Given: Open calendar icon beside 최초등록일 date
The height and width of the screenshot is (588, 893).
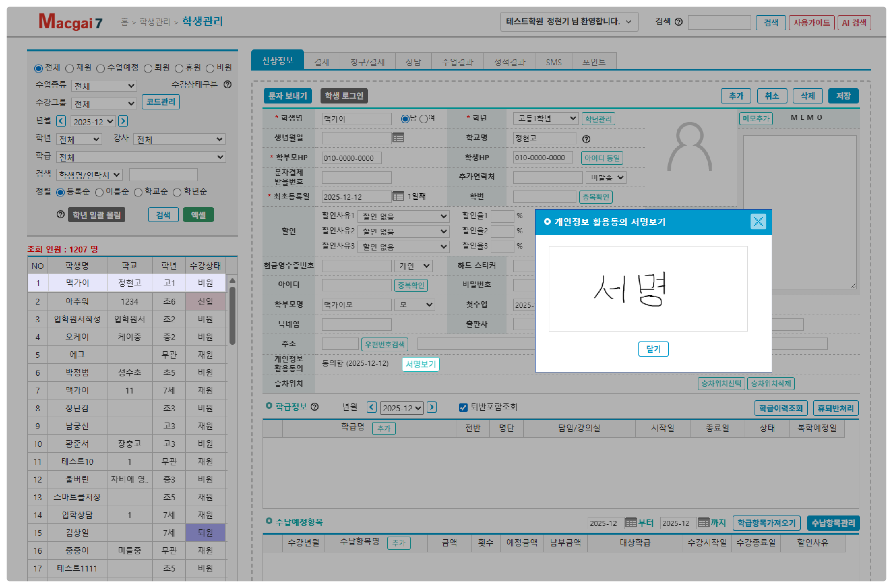Looking at the screenshot, I should (398, 196).
